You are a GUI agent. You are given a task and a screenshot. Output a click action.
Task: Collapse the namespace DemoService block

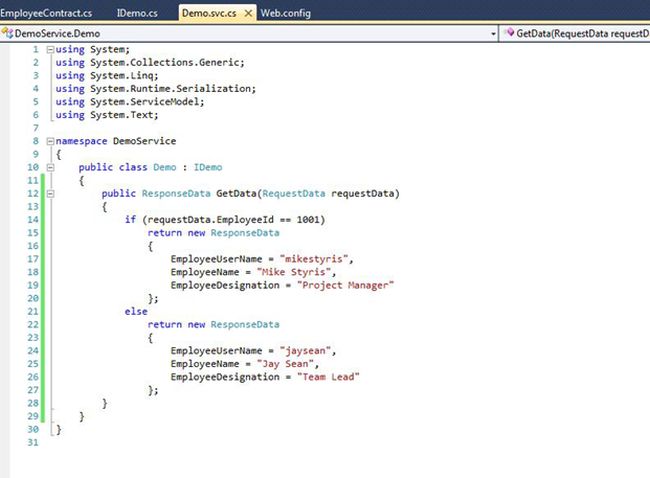(x=50, y=141)
